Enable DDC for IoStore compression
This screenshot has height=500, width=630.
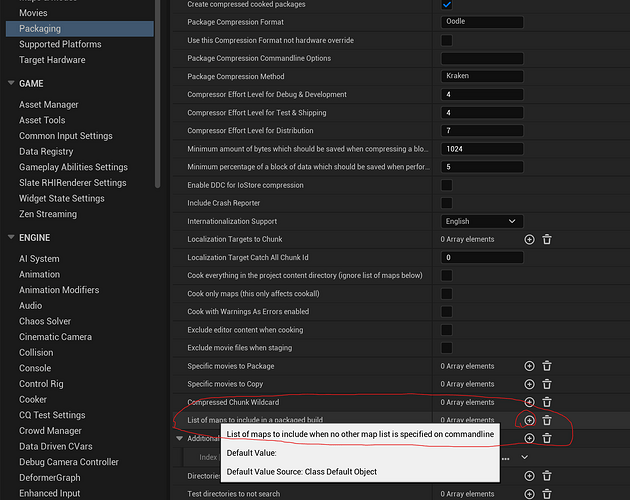click(446, 185)
